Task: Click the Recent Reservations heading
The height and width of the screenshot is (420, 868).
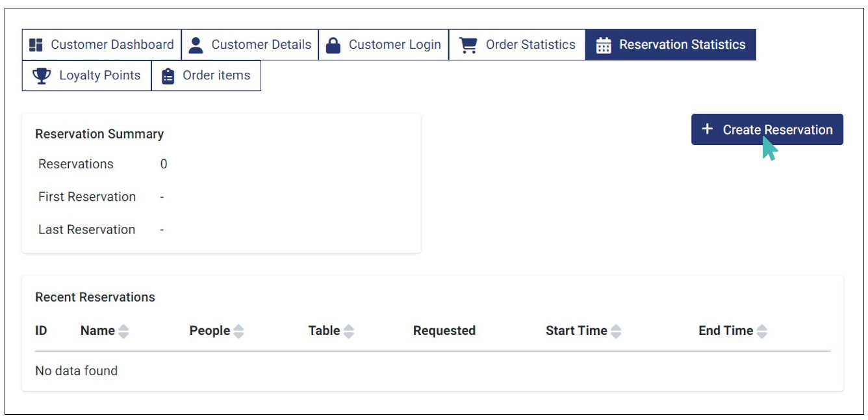Action: pyautogui.click(x=95, y=297)
